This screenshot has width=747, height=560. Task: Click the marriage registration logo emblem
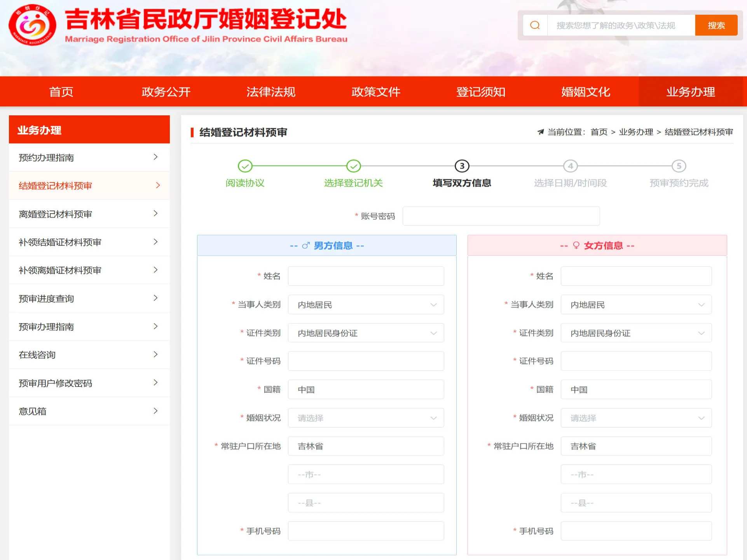coord(32,25)
